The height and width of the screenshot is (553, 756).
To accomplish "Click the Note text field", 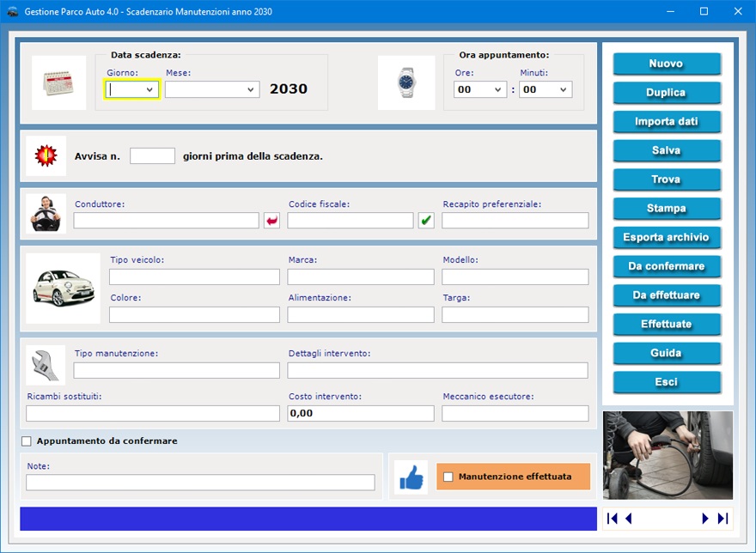I will [x=200, y=483].
